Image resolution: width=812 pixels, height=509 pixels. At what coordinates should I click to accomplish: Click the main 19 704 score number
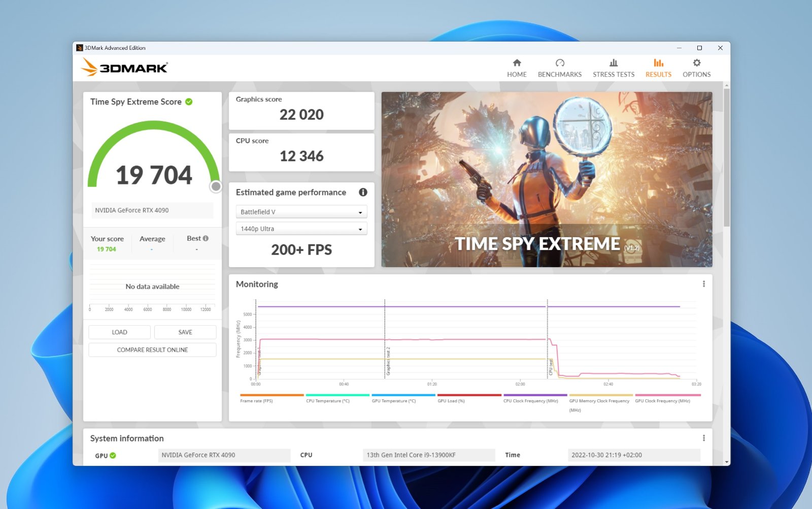[x=154, y=175]
